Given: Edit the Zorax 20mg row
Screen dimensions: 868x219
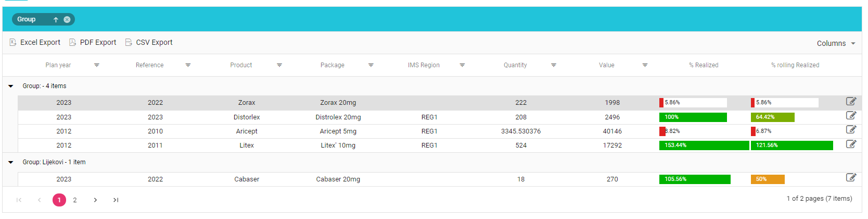Looking at the screenshot, I should click(851, 102).
